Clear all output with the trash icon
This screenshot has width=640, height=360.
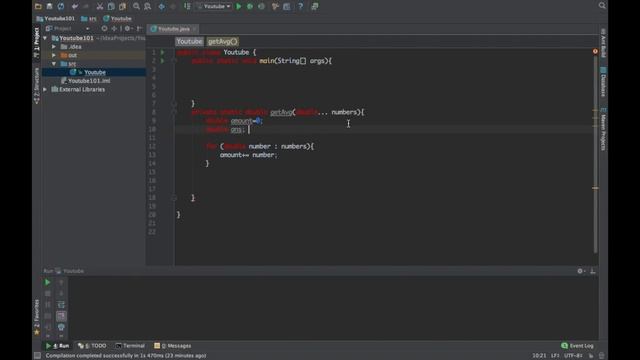[x=61, y=327]
